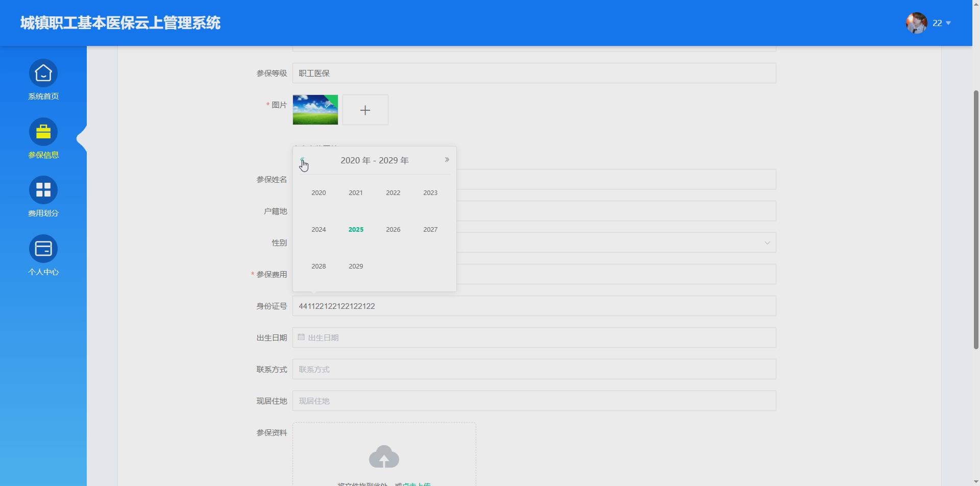Click the 联系方式 input field

click(533, 369)
